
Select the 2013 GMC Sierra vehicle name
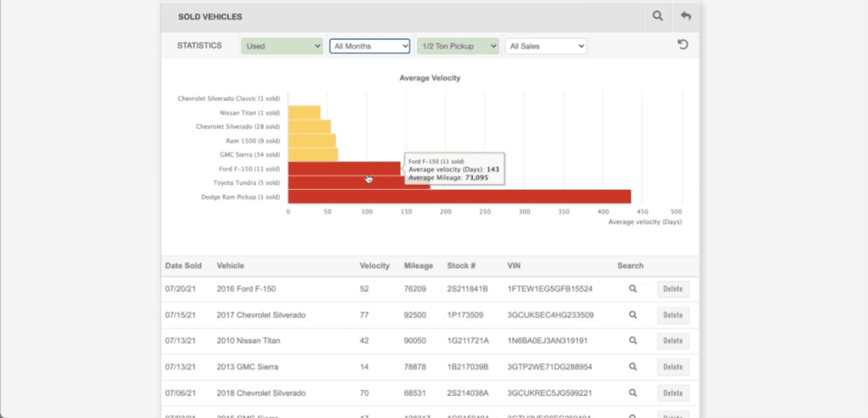click(248, 367)
